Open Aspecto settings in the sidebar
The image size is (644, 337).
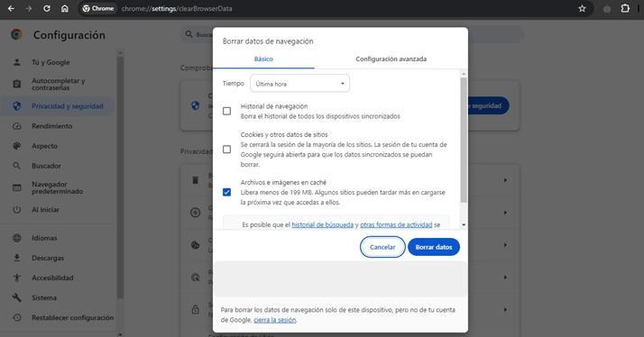[44, 146]
